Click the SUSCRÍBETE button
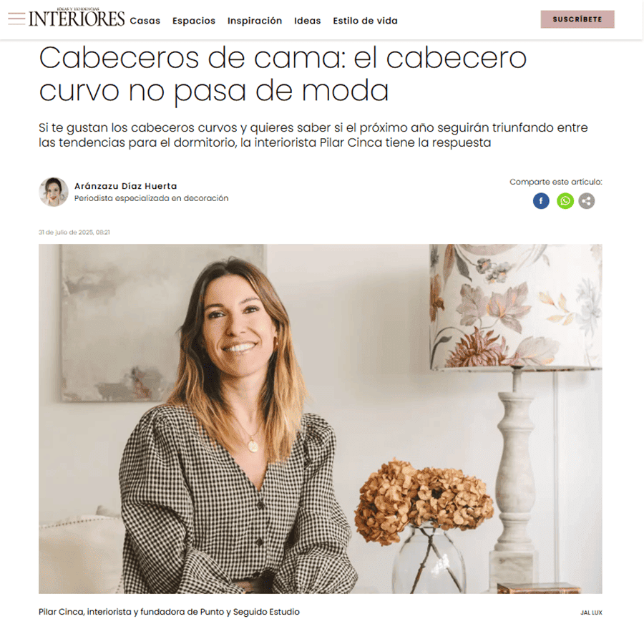 [577, 19]
